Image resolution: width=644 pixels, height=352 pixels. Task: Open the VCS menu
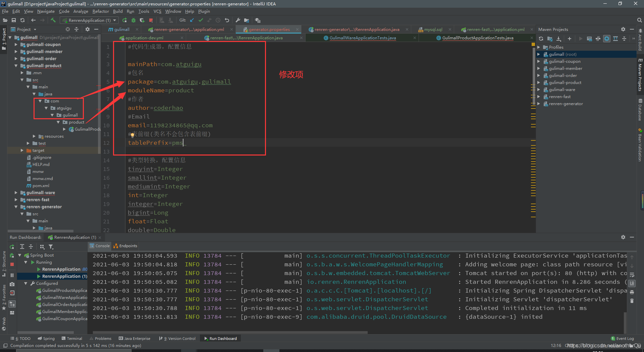pyautogui.click(x=157, y=11)
